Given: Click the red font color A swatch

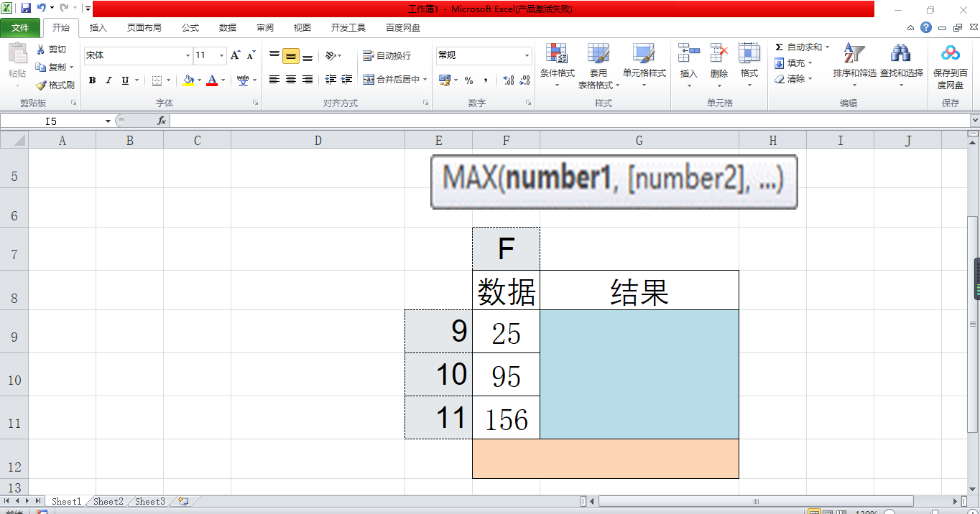Looking at the screenshot, I should click(x=212, y=80).
